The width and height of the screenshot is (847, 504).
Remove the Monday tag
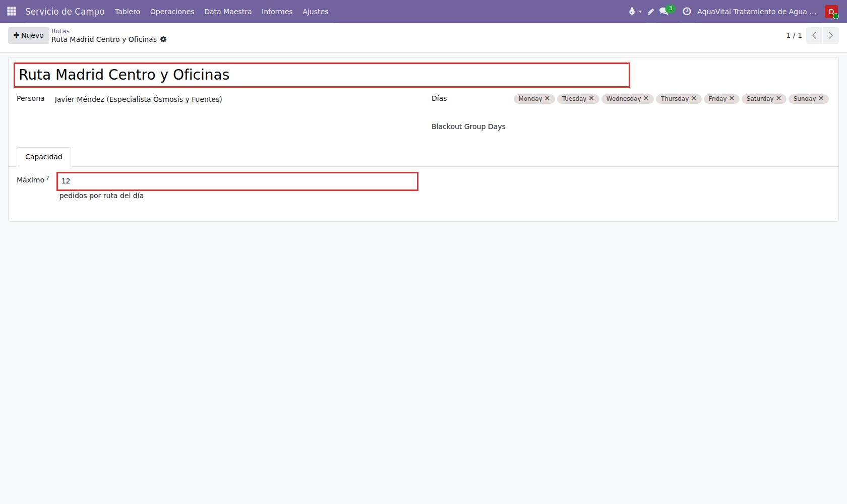(x=547, y=98)
